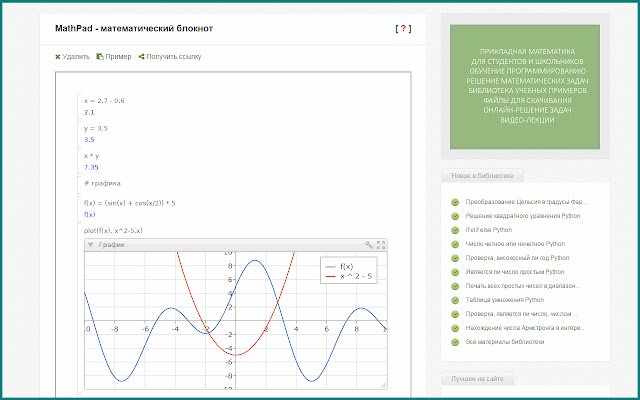Click the f(x) = (sin(x) + cos(x/2)) * 5 line
Viewport: 640px width, 400px height.
coord(129,203)
